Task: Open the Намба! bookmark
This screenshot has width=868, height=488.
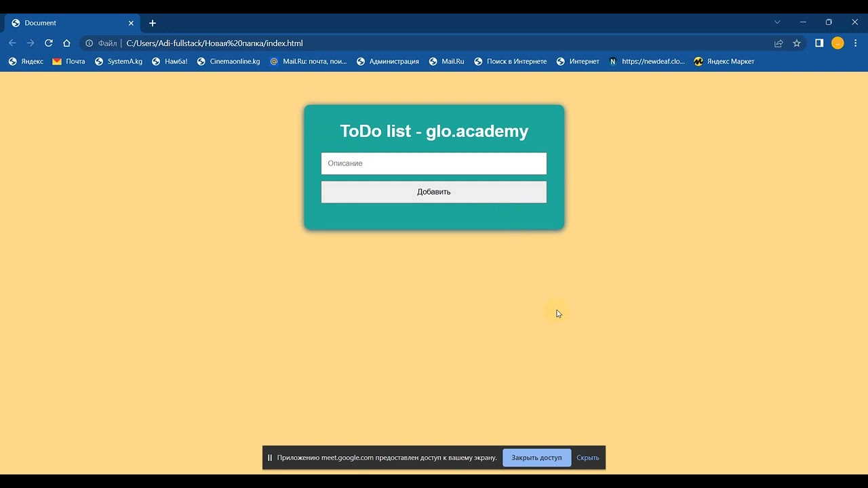Action: click(x=170, y=61)
